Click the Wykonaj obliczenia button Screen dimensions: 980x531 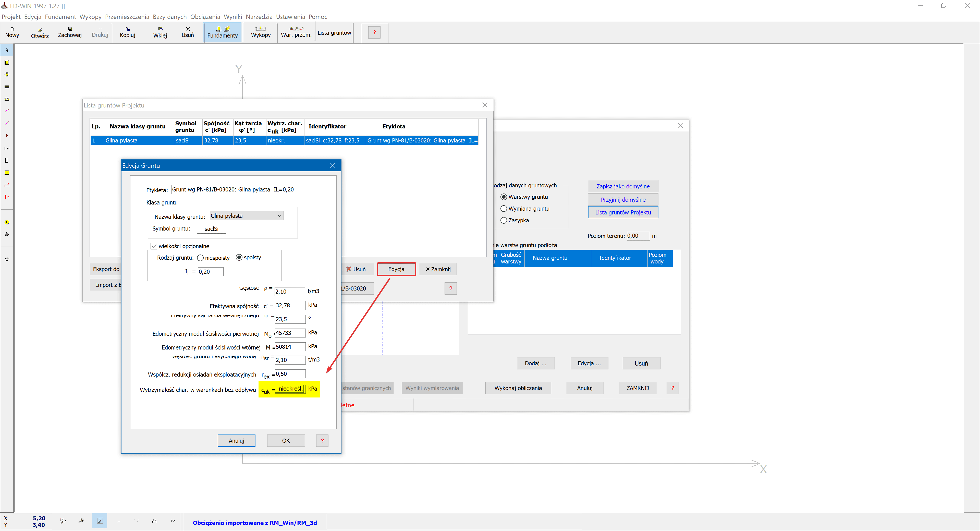tap(518, 388)
